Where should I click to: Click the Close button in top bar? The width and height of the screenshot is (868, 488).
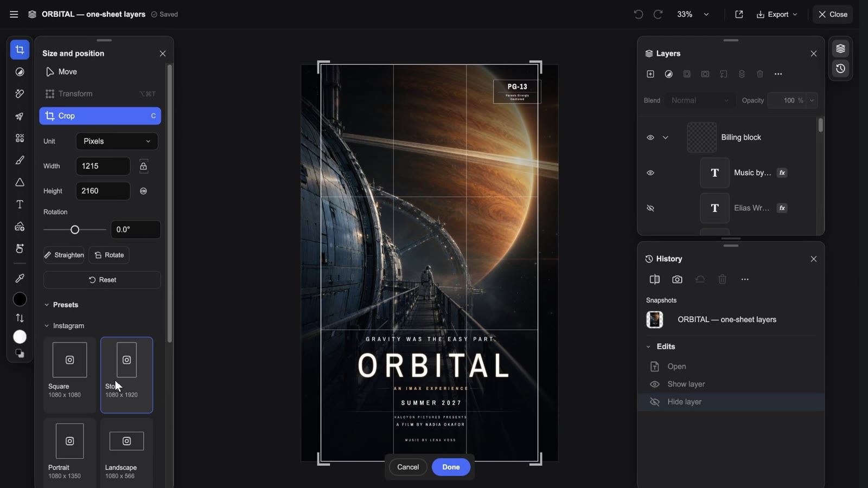[x=833, y=14]
